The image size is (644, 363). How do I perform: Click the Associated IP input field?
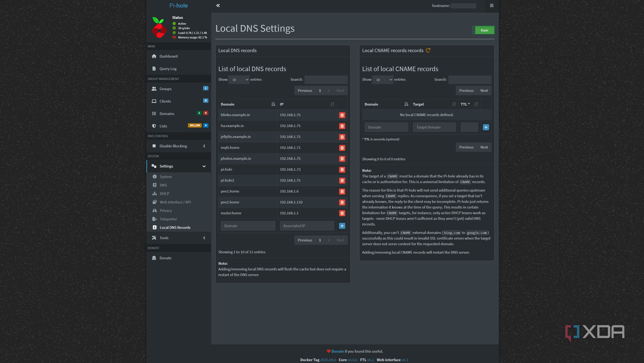tap(307, 226)
